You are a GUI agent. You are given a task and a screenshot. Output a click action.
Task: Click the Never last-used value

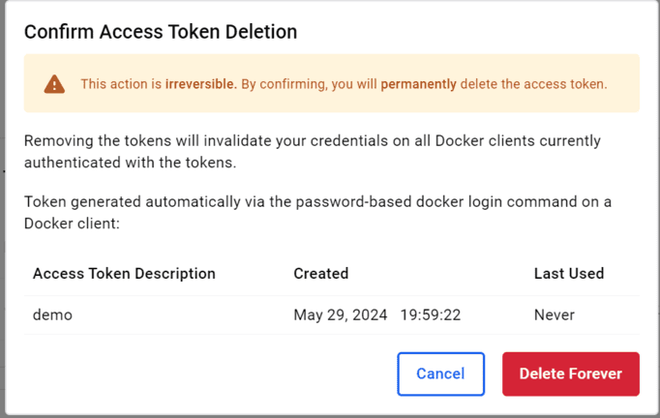click(x=554, y=315)
